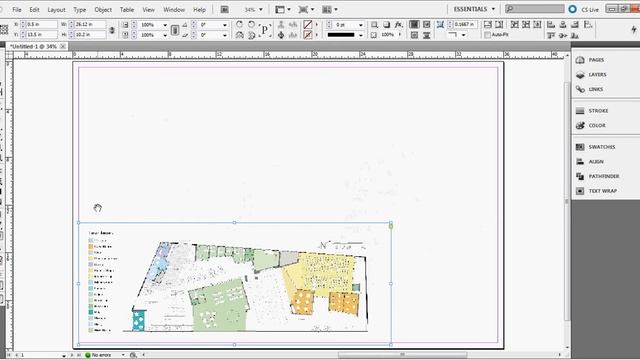The height and width of the screenshot is (360, 640).
Task: Click the Drop Shadow icon
Action: 386,25
